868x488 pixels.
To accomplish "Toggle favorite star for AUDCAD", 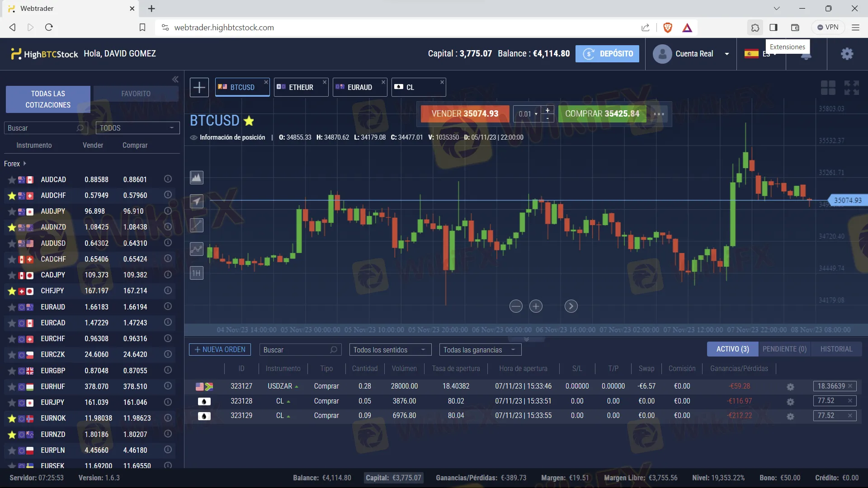I will 12,180.
